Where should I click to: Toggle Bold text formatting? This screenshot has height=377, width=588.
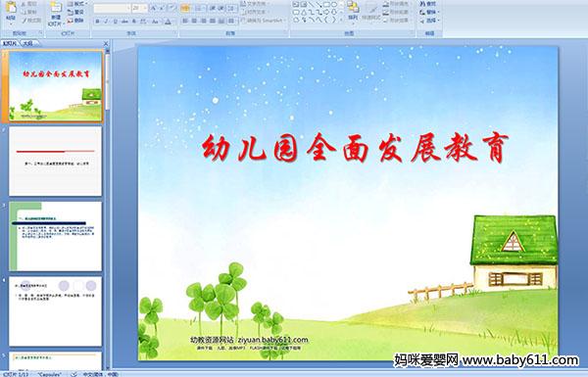click(97, 22)
